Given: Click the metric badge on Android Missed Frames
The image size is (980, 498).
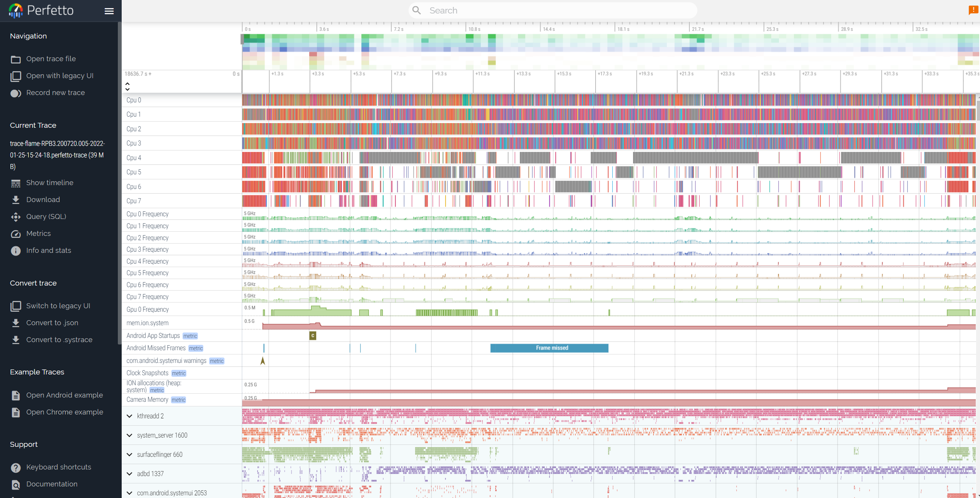Looking at the screenshot, I should pos(196,348).
